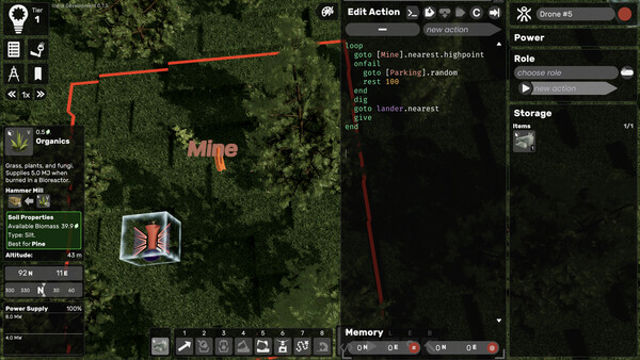Screen dimensions: 640x360
Task: Click the scroll-up arrow of the code editor
Action: coord(499,44)
